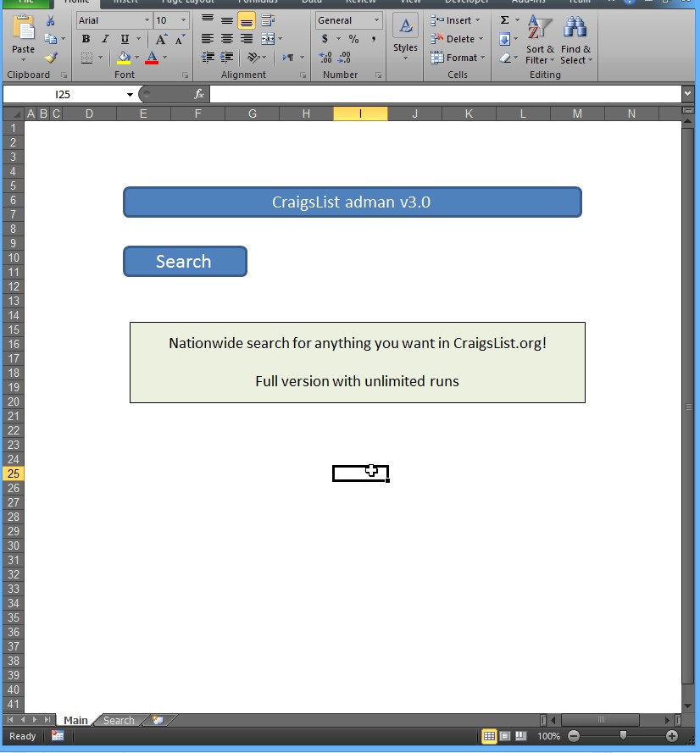Viewport: 700px width, 753px height.
Task: Open the General number format dropdown
Action: [x=376, y=20]
